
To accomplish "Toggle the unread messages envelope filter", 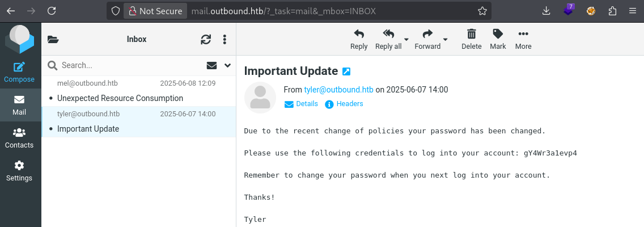I will (x=211, y=65).
